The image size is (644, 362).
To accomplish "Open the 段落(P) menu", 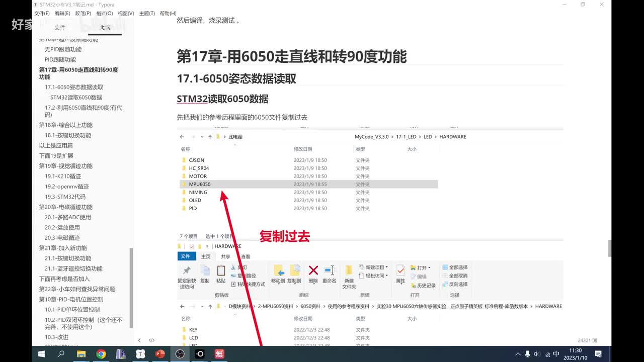I will [84, 14].
